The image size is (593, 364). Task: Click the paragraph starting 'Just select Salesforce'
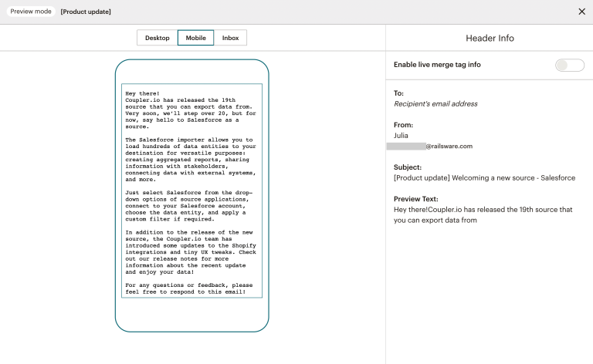tap(190, 205)
